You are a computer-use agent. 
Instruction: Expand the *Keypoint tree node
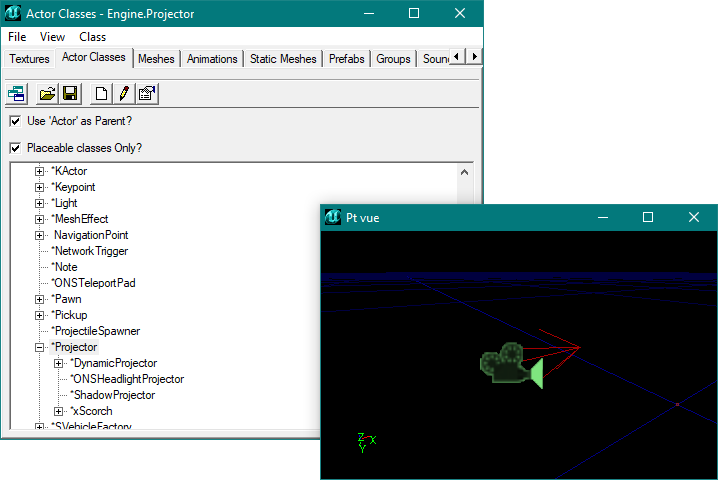coord(39,187)
